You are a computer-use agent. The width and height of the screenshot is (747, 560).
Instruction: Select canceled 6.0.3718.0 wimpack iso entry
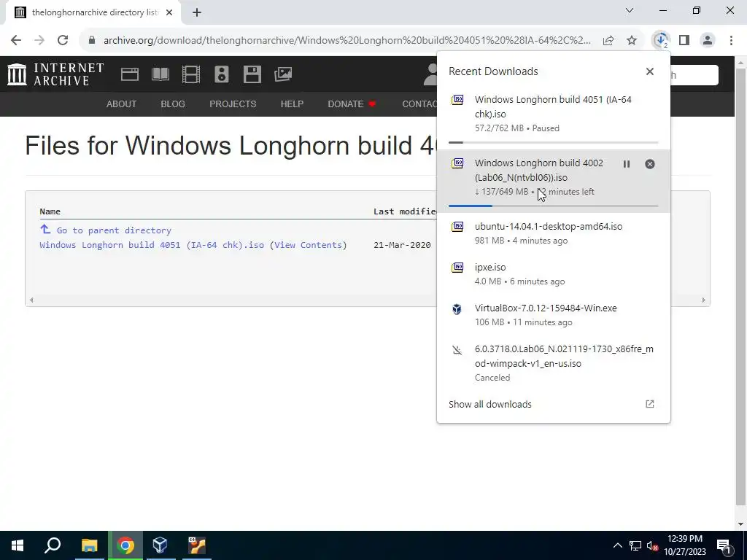554,363
